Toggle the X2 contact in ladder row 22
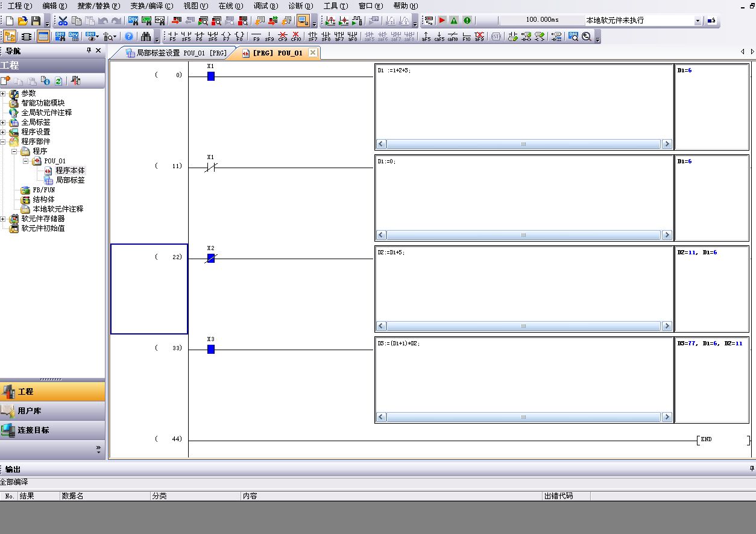Screen dimensions: 756x534 pyautogui.click(x=210, y=258)
